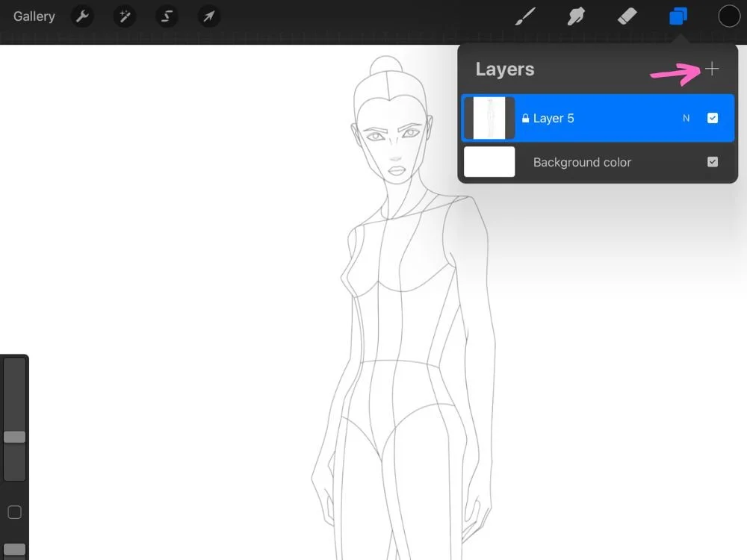747x560 pixels.
Task: Tap the Layers panel title
Action: [504, 69]
